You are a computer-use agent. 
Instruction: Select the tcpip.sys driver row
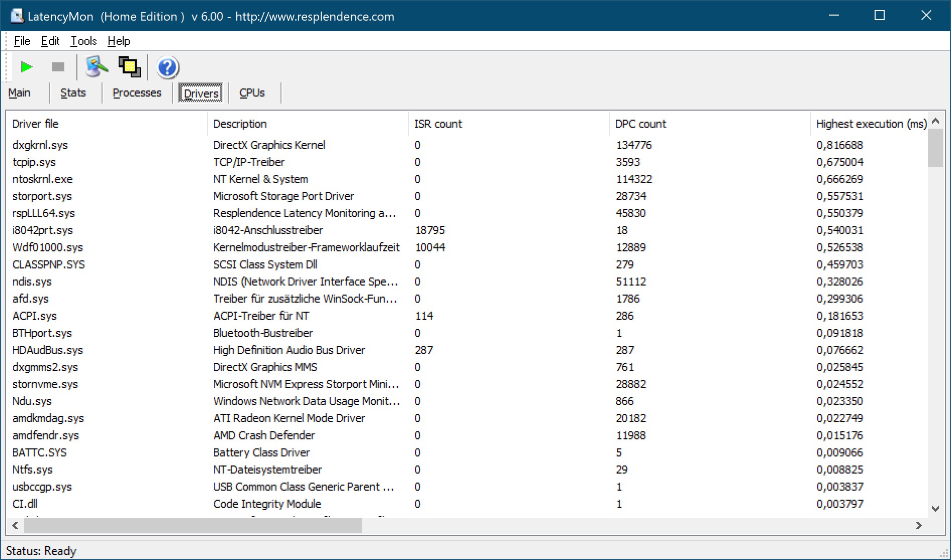[467, 162]
